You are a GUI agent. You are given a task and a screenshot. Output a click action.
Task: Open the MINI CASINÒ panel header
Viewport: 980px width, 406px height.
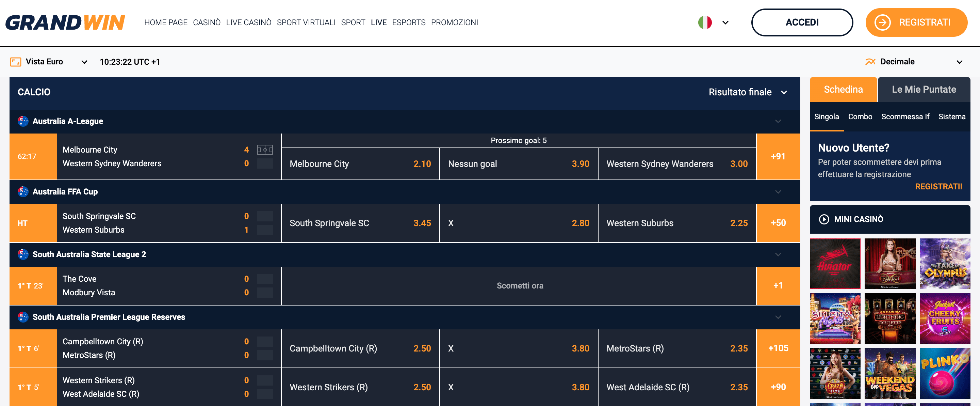point(890,219)
